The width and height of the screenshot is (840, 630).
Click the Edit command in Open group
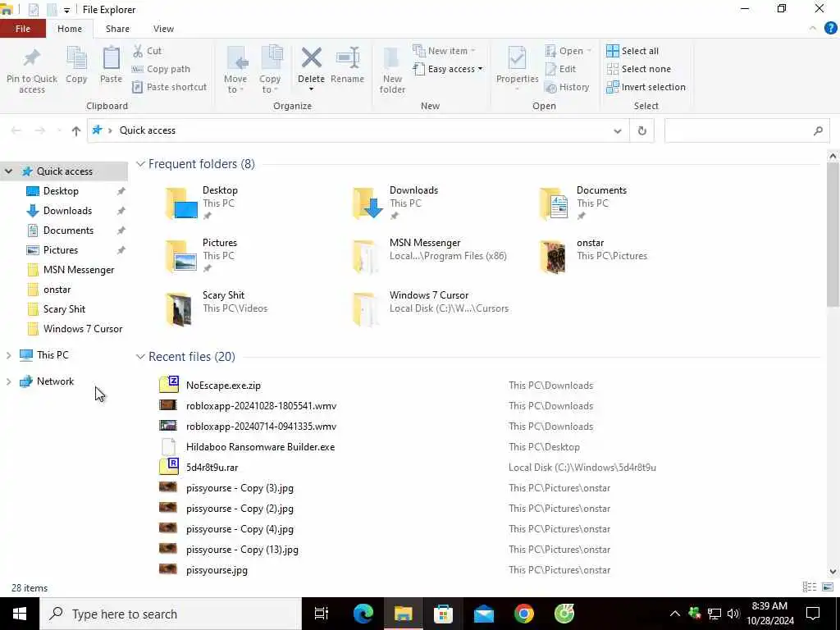[560, 69]
